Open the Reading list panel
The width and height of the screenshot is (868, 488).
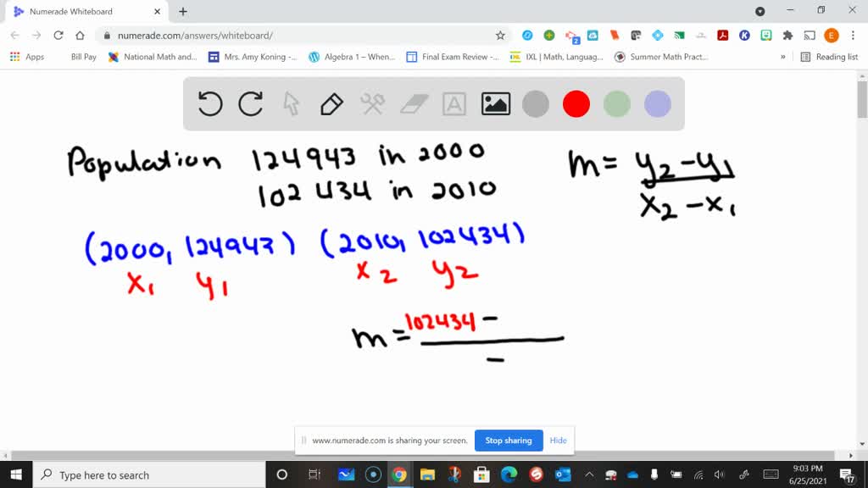tap(829, 57)
